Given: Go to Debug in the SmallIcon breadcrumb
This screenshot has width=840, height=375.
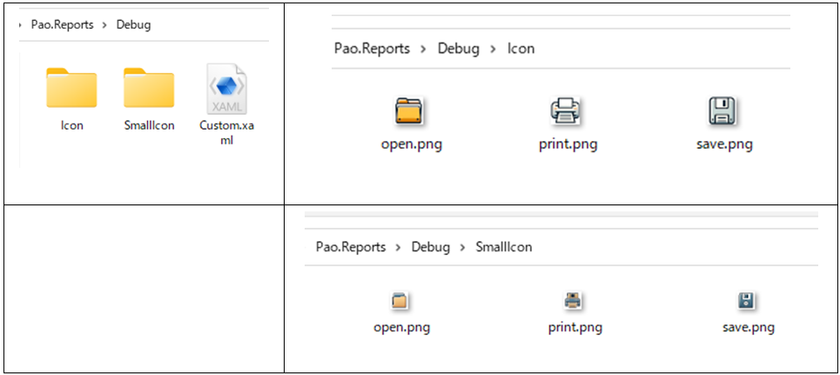Looking at the screenshot, I should pyautogui.click(x=431, y=248).
